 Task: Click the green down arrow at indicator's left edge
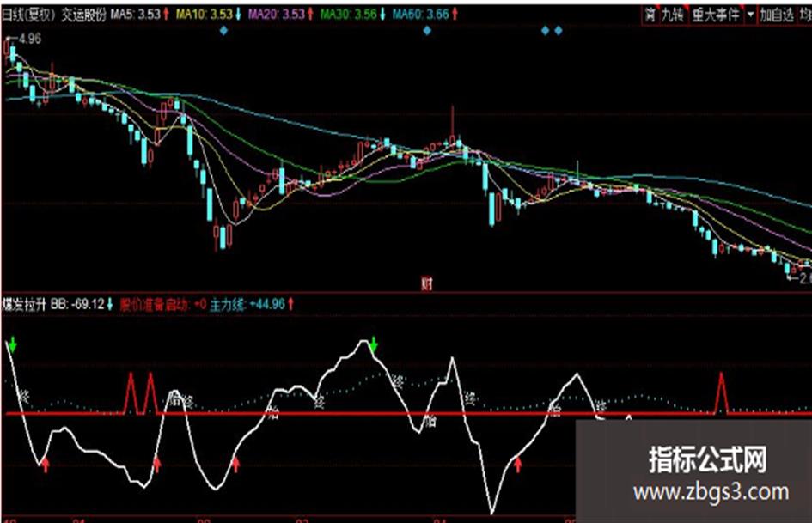[12, 344]
